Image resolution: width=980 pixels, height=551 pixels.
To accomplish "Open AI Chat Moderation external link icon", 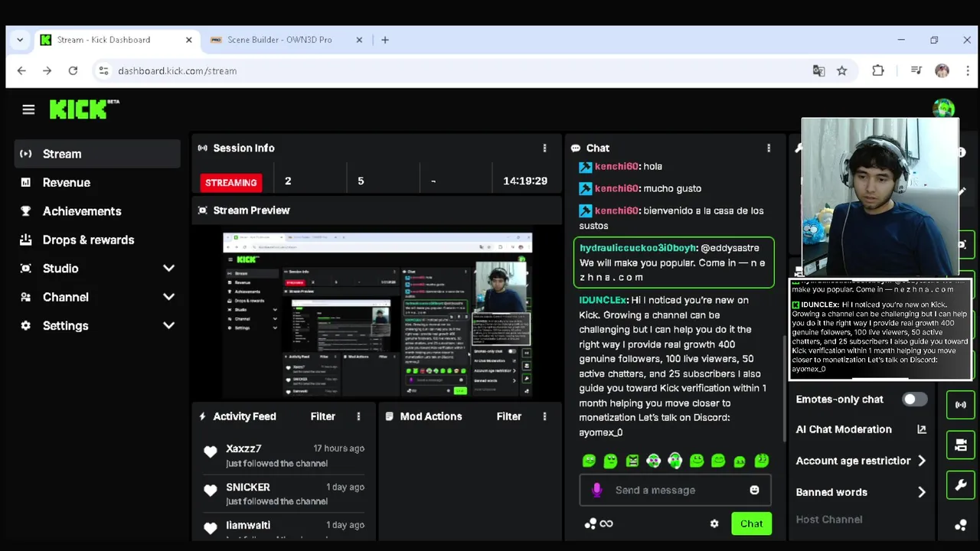I will [922, 429].
